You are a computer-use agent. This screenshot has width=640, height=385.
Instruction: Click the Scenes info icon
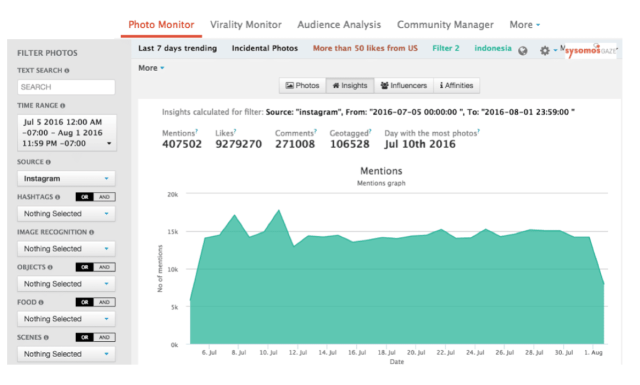click(x=46, y=338)
